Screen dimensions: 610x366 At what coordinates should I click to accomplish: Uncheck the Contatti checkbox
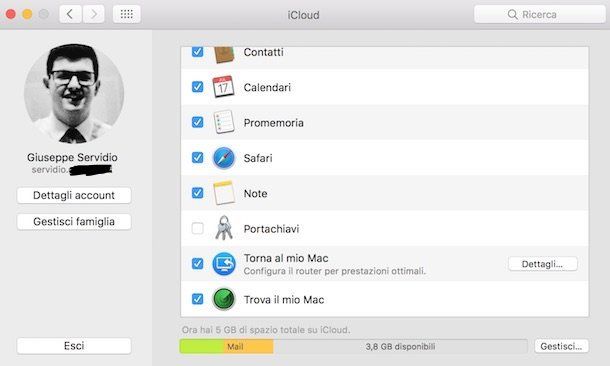tap(198, 52)
